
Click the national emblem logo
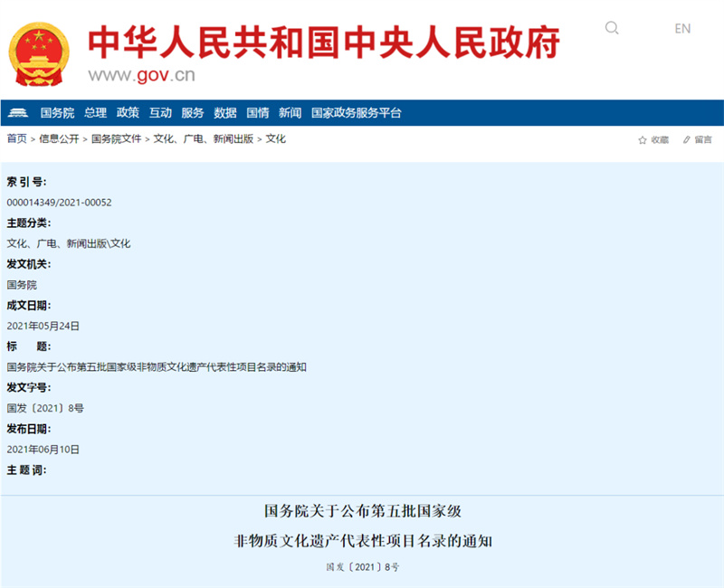[39, 52]
